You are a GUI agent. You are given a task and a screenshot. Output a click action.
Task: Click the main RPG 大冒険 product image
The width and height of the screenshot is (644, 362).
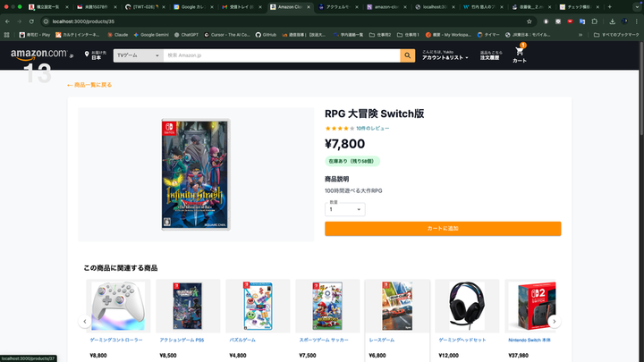coord(196,174)
